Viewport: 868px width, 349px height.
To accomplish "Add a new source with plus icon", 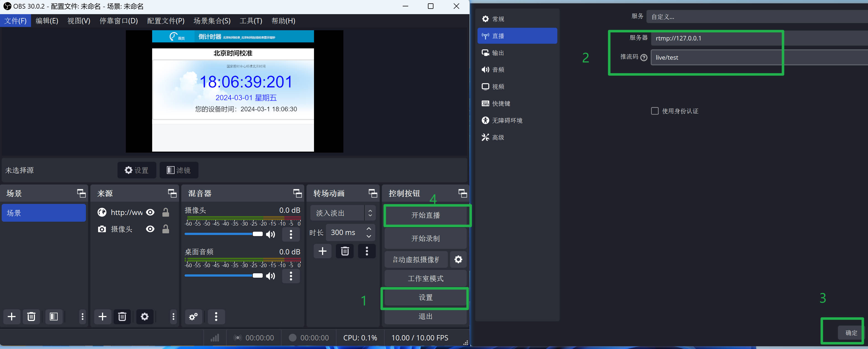I will (x=103, y=317).
